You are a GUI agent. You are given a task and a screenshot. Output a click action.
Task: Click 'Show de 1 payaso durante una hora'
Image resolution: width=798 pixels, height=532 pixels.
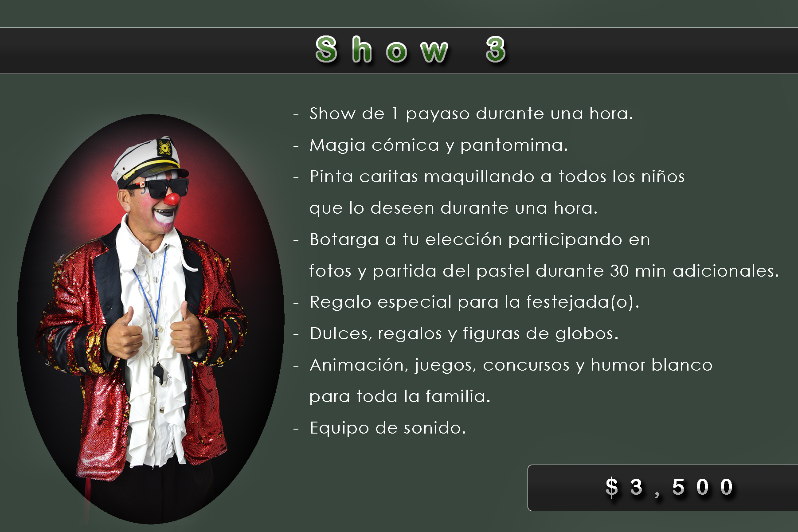(471, 114)
